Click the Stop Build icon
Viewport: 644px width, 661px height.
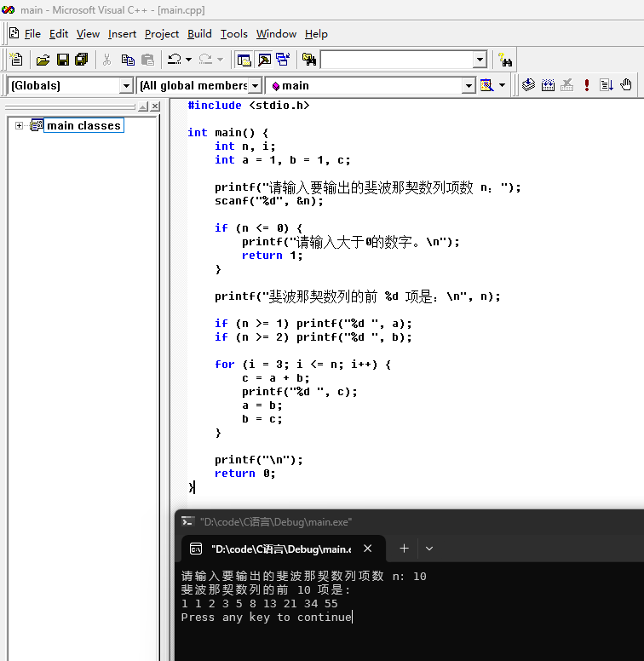(x=566, y=85)
